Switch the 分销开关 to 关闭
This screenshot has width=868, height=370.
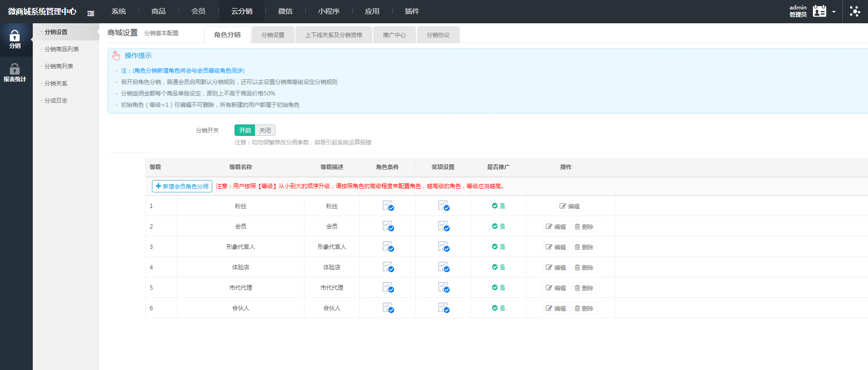coord(265,130)
